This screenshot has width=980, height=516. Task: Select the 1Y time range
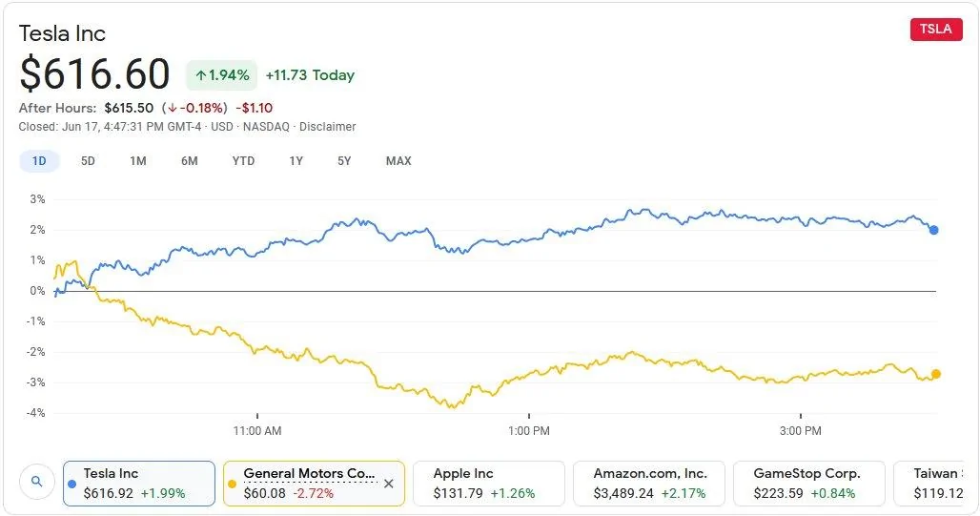[x=296, y=161]
